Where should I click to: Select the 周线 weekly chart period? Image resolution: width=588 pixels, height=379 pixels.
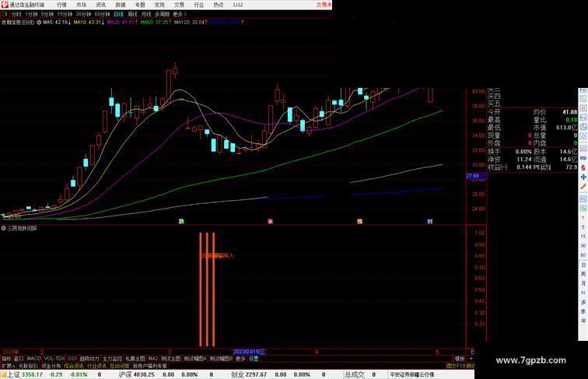pos(132,14)
